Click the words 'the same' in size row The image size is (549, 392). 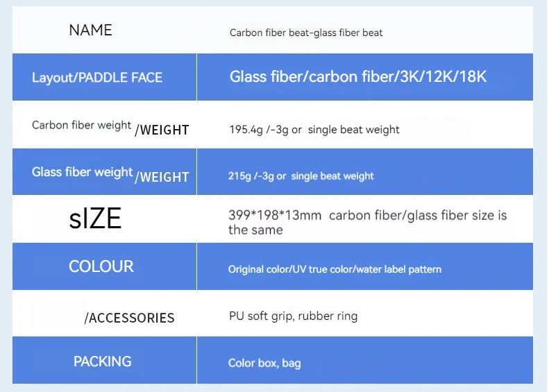[255, 230]
